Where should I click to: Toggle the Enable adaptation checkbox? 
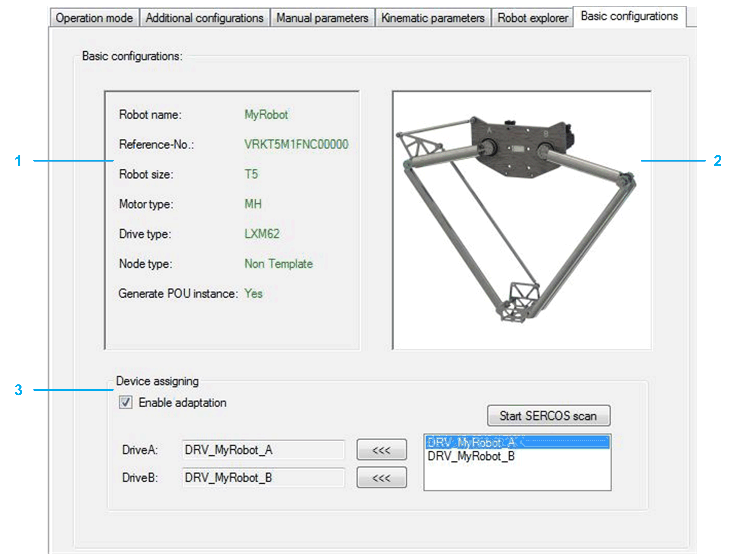coord(126,402)
